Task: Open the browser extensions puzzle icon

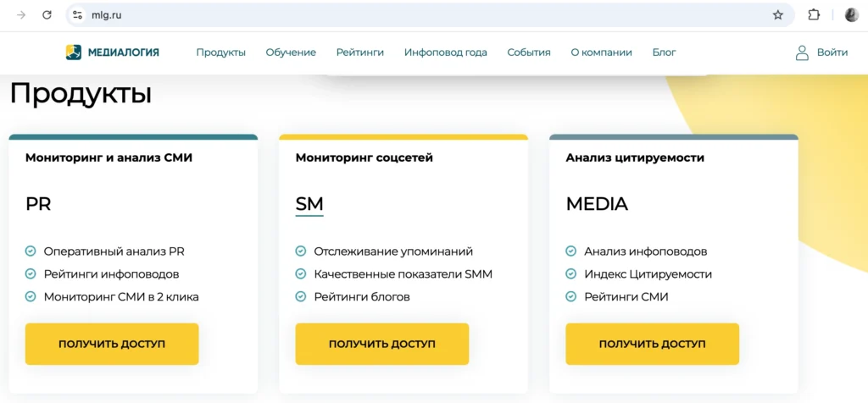Action: pos(813,15)
